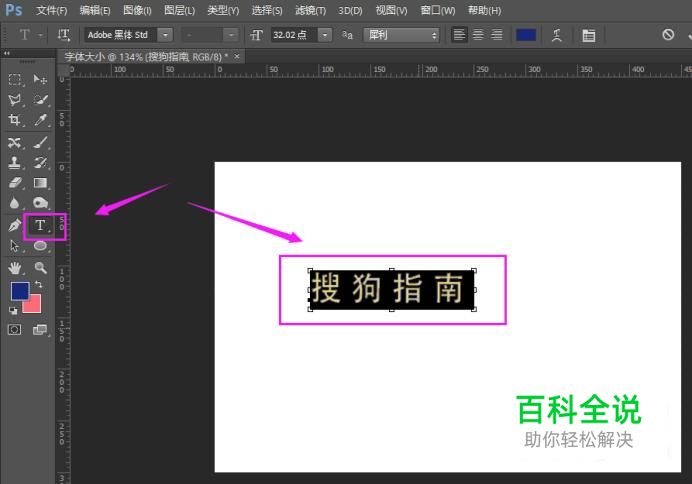
Task: Toggle Quick Mask mode
Action: pos(15,330)
